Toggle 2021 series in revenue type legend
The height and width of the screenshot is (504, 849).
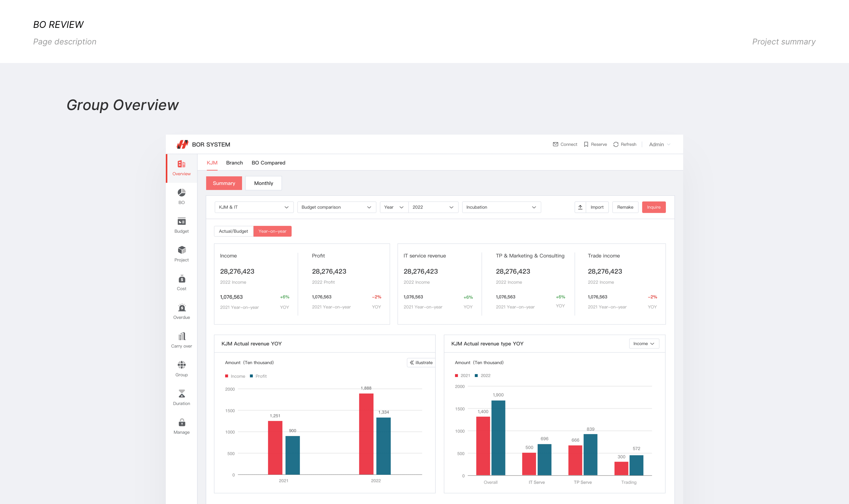tap(463, 376)
